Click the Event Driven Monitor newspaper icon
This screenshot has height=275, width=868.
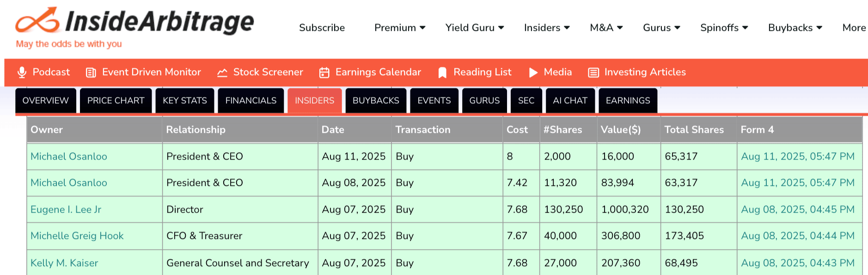click(x=91, y=72)
